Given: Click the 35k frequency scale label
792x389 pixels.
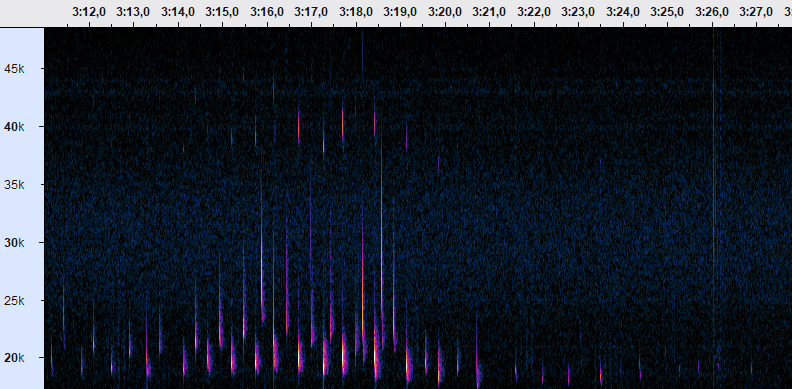Looking at the screenshot, I should [x=14, y=185].
